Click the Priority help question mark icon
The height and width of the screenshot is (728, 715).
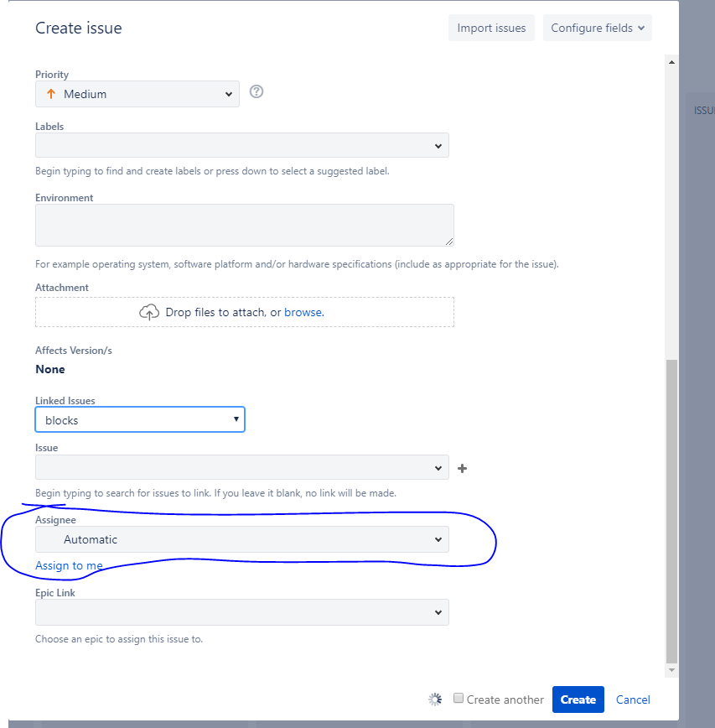pyautogui.click(x=256, y=91)
